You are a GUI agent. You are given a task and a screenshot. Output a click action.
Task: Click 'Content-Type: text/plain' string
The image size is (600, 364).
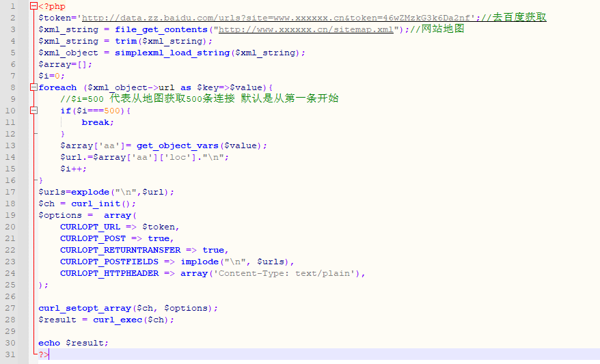(x=284, y=273)
